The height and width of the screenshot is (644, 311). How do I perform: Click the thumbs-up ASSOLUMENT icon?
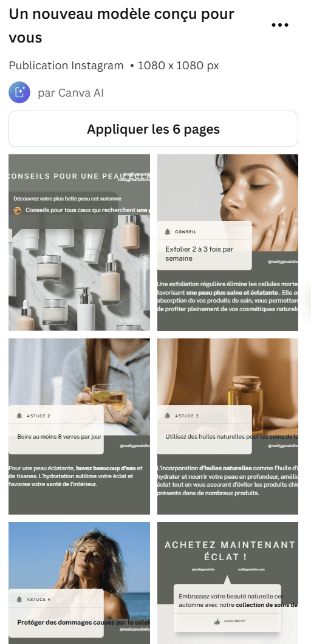tap(217, 622)
